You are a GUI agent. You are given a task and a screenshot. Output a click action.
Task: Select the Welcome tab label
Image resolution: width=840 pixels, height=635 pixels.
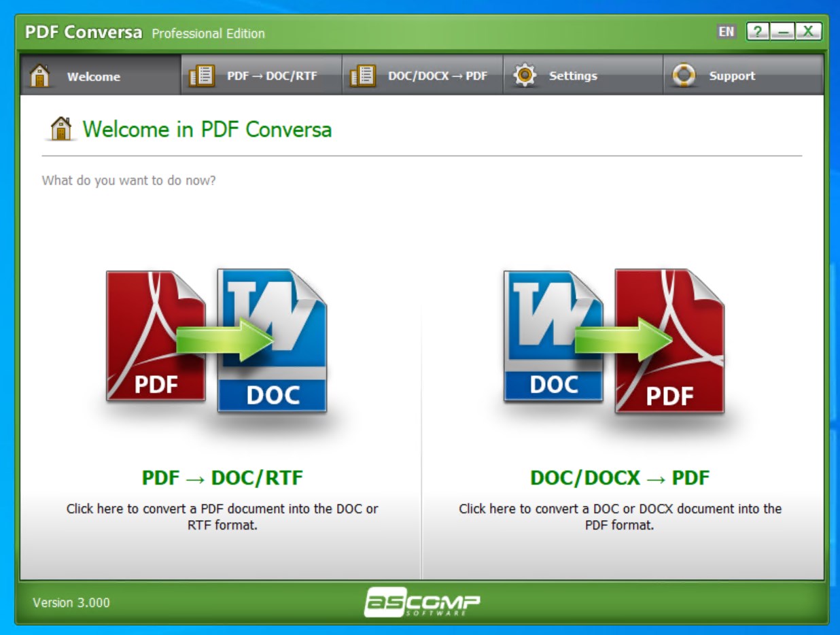(x=93, y=77)
